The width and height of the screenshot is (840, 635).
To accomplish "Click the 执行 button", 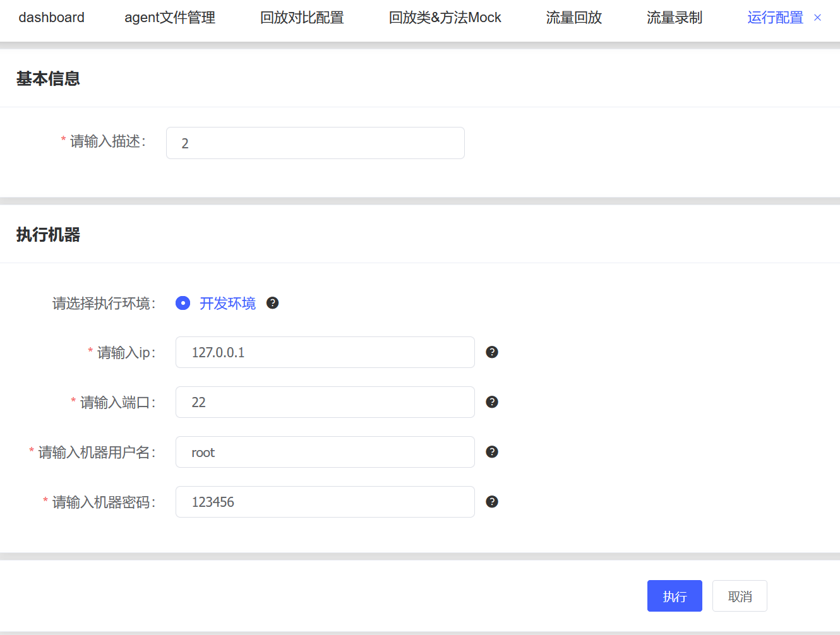I will tap(675, 596).
